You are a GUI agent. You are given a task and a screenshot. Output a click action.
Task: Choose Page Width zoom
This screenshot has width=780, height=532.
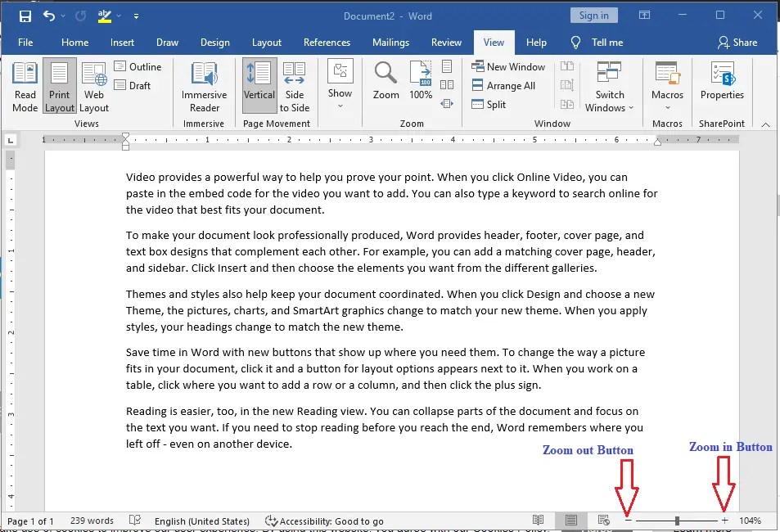pos(447,103)
